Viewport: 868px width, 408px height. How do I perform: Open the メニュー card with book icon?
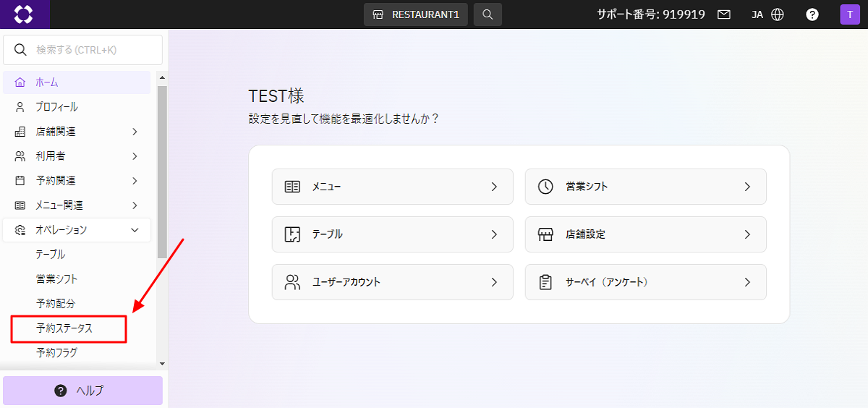pos(393,187)
